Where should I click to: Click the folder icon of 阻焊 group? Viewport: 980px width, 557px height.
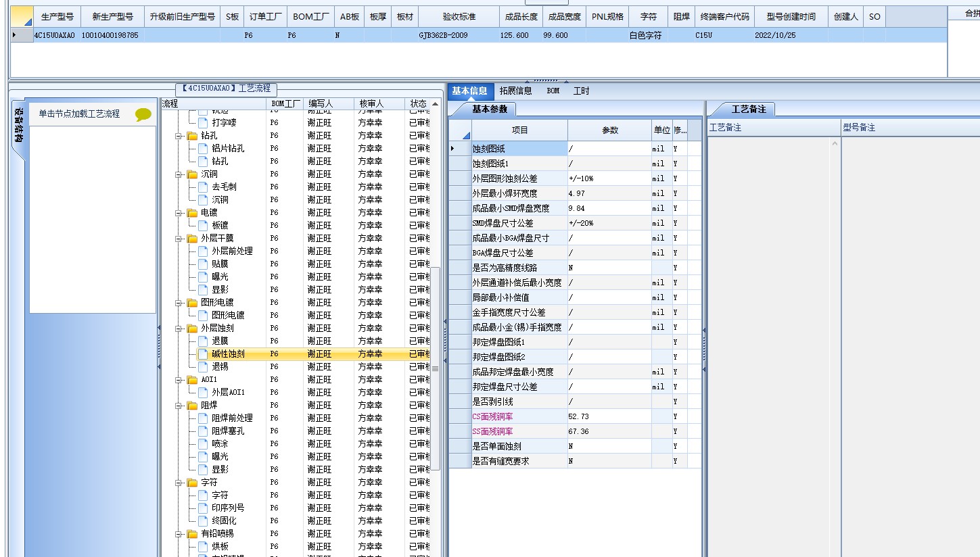(192, 405)
